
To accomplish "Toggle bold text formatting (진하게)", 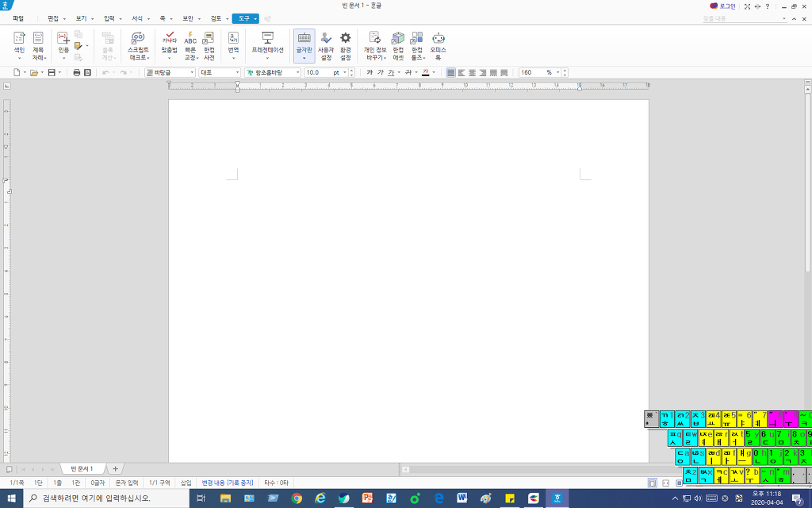I will 370,72.
